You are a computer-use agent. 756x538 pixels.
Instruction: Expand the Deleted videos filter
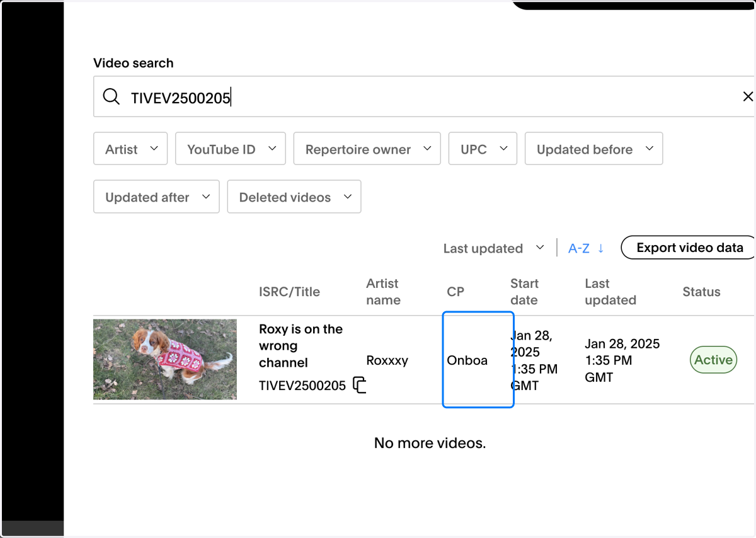click(x=294, y=197)
